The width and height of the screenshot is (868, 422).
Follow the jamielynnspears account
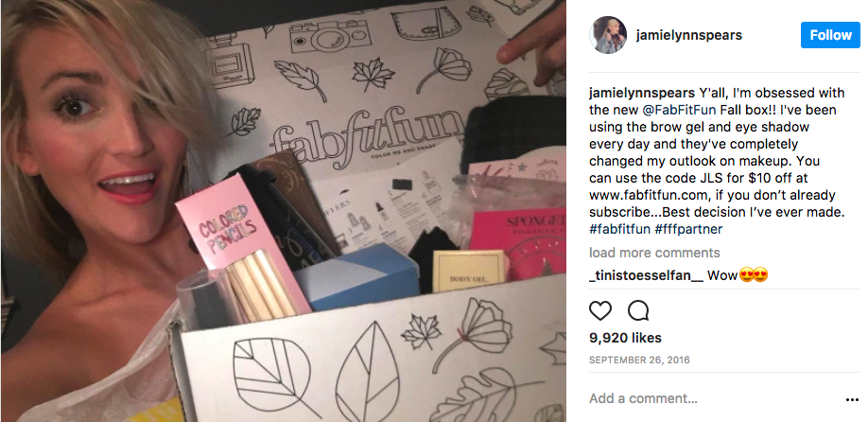click(830, 35)
